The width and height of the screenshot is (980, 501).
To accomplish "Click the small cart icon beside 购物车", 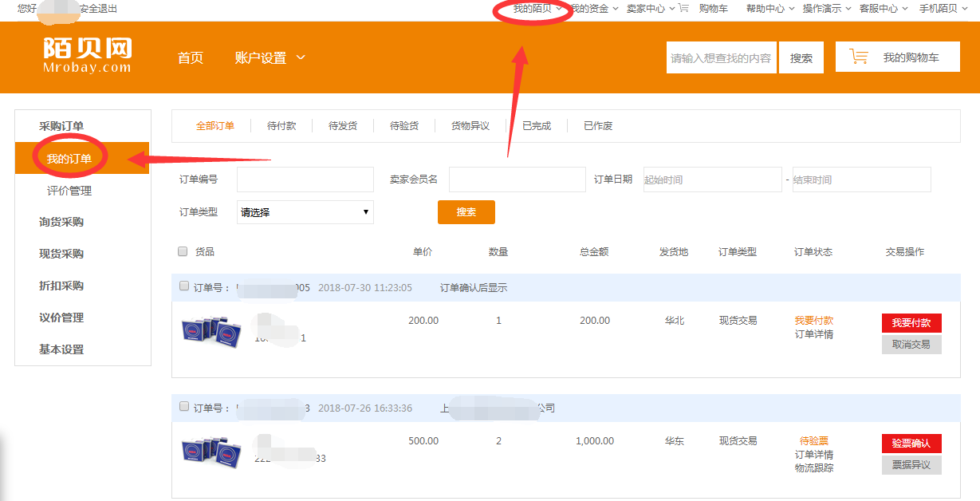I will [683, 8].
